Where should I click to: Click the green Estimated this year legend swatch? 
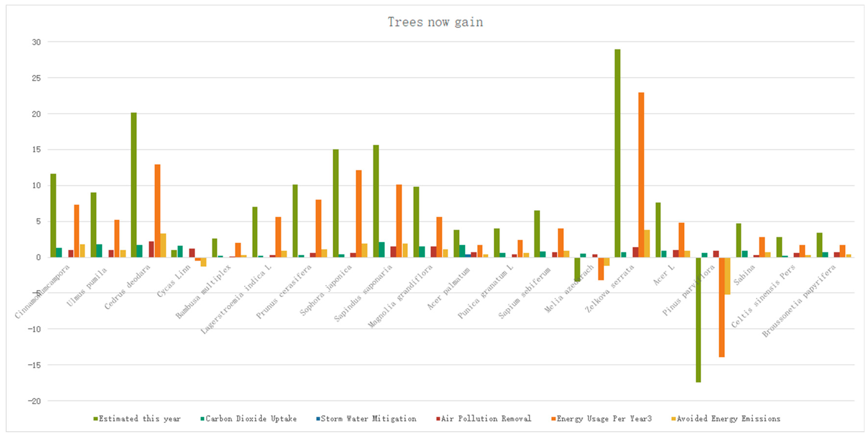coord(96,419)
